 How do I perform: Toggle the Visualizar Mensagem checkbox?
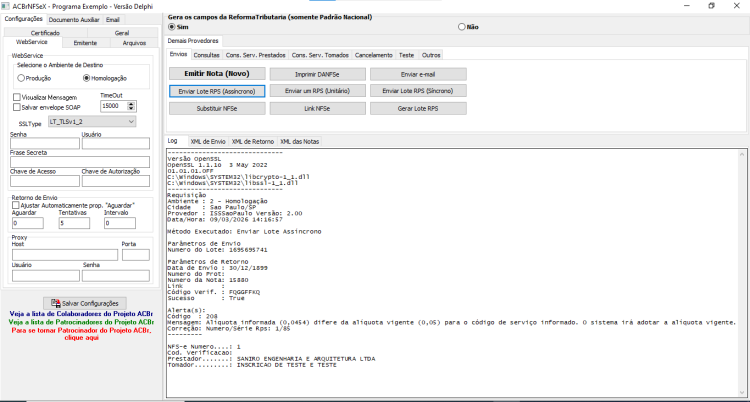click(x=17, y=97)
